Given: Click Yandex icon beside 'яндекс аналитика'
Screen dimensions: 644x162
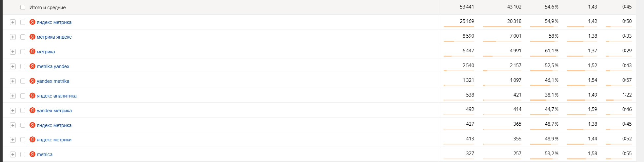Looking at the screenshot, I should [x=32, y=96].
